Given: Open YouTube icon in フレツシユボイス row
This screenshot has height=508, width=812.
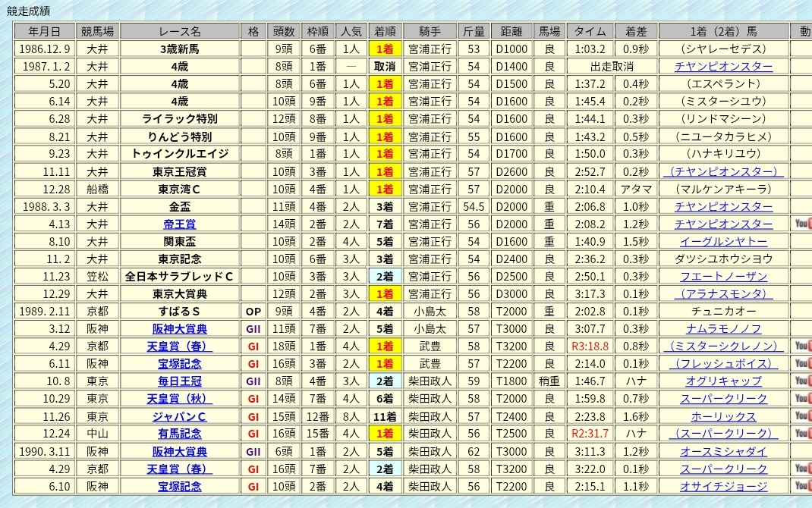Looking at the screenshot, I should pos(803,363).
